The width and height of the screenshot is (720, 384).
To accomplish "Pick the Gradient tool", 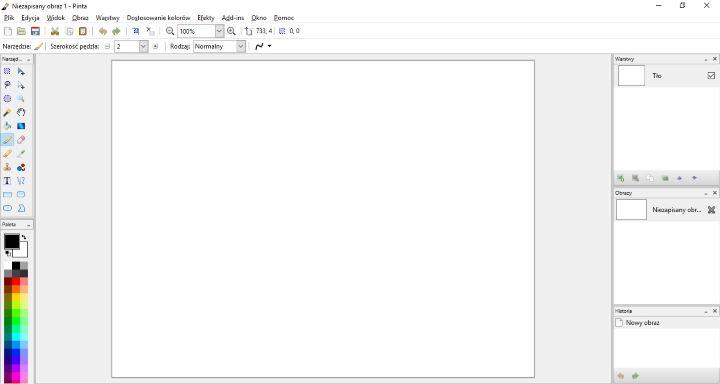I will click(x=21, y=126).
